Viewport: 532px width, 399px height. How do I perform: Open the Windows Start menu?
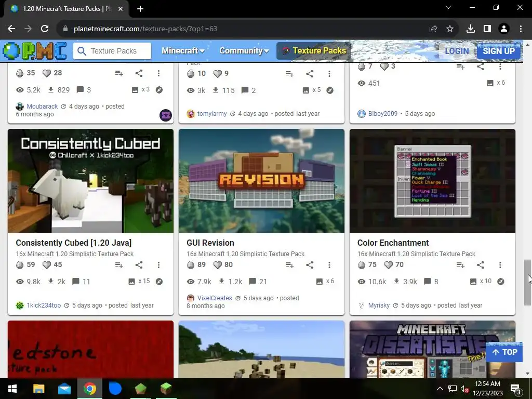click(x=12, y=389)
